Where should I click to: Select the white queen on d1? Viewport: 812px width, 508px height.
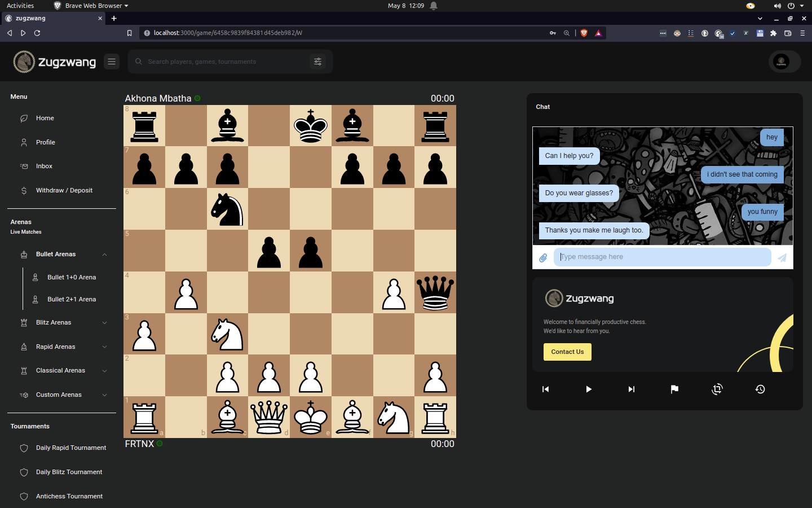[x=269, y=417]
